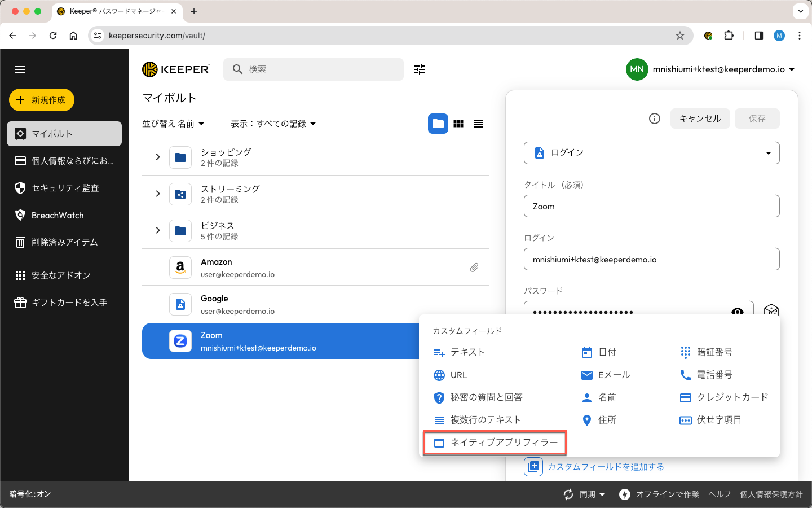
Task: Select the folder view icon
Action: (438, 124)
